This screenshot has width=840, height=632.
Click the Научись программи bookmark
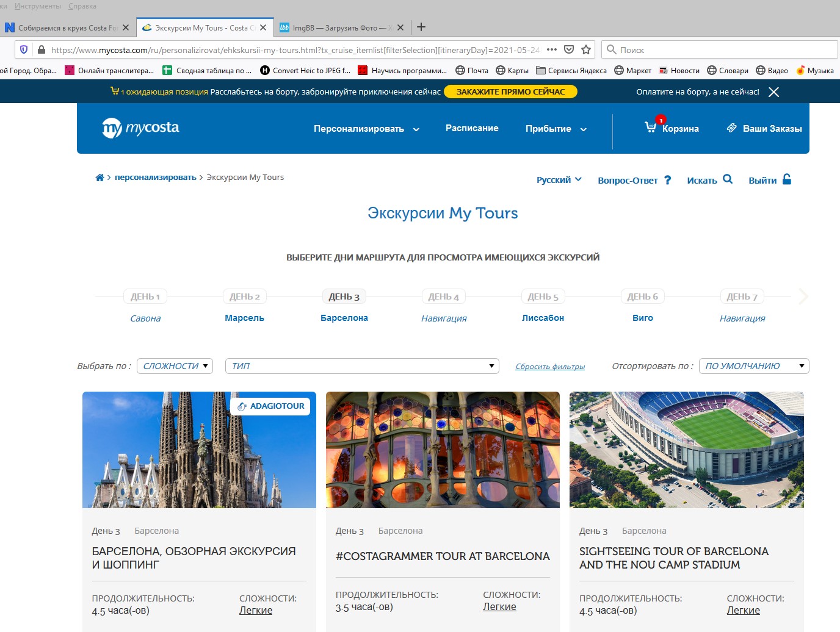point(402,70)
